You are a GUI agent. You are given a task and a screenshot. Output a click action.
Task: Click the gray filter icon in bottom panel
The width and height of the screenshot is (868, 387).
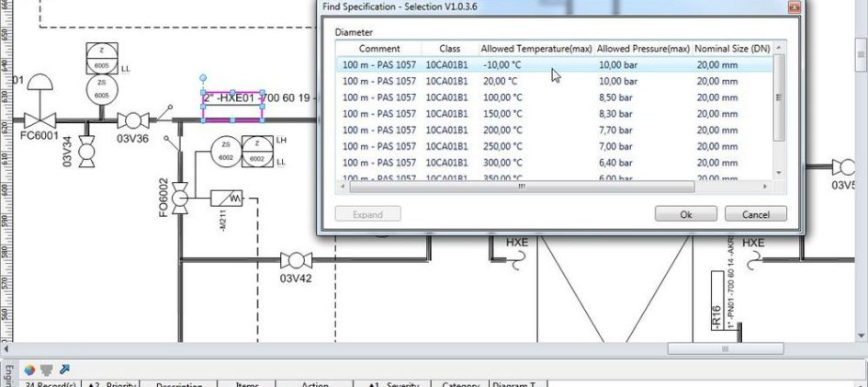(47, 369)
